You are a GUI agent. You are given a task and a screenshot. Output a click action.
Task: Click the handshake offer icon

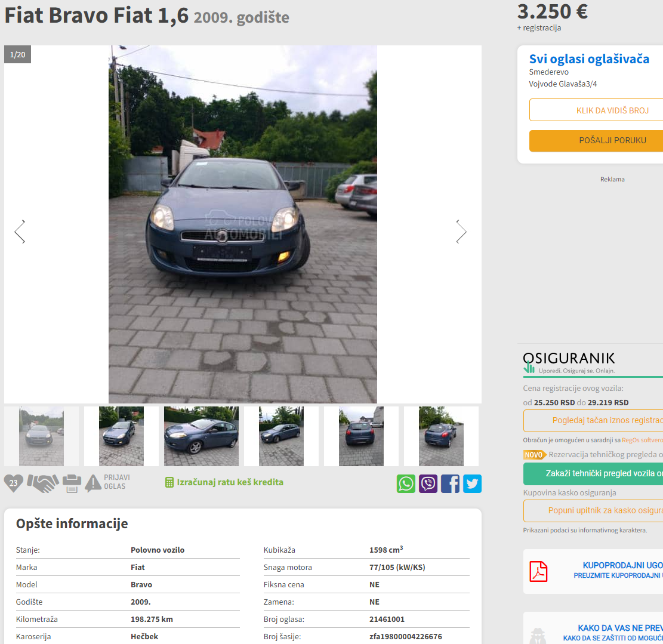pos(43,483)
